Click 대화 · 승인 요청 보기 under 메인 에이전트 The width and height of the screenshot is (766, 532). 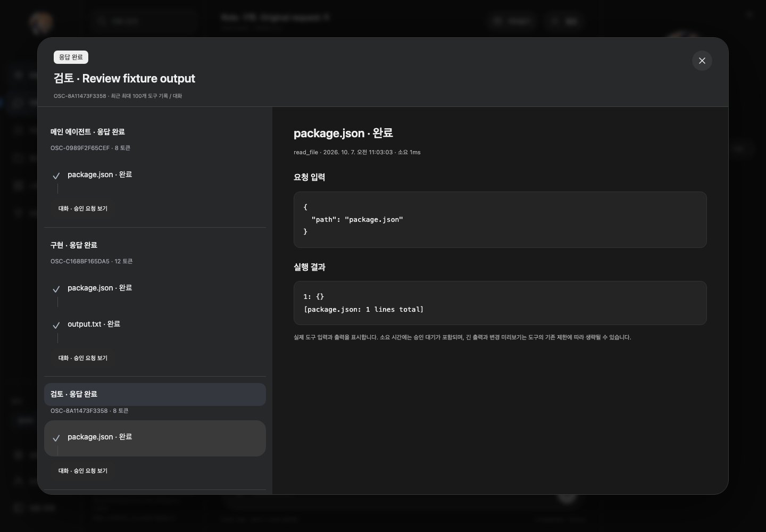click(x=83, y=209)
